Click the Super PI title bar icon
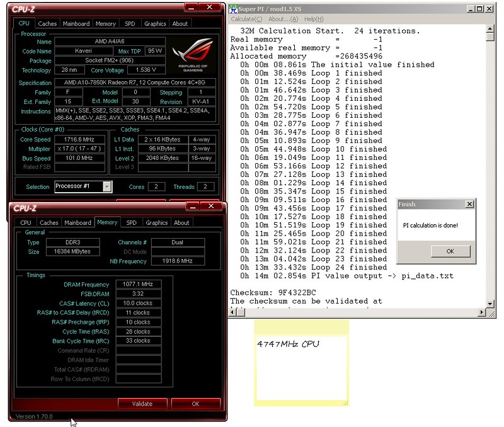Screen dimensions: 504x427 [x=232, y=9]
